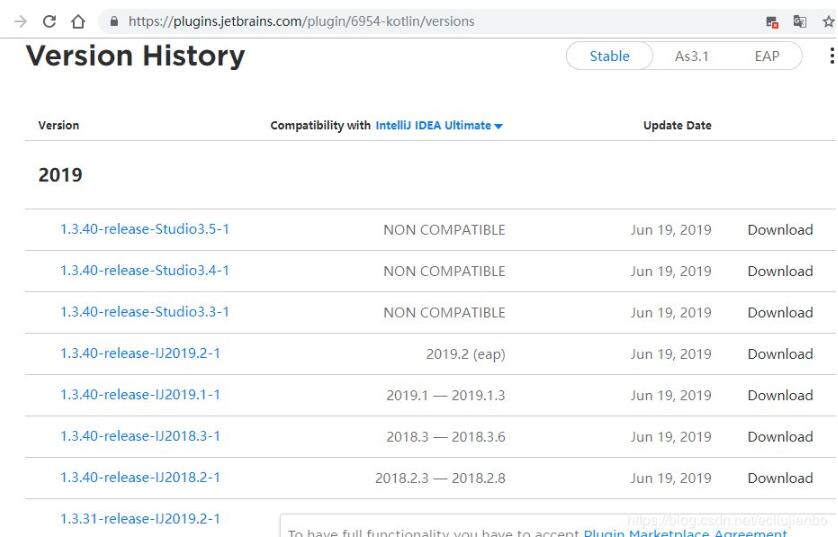The height and width of the screenshot is (537, 838).
Task: Click the 2019 year heading
Action: [x=60, y=175]
